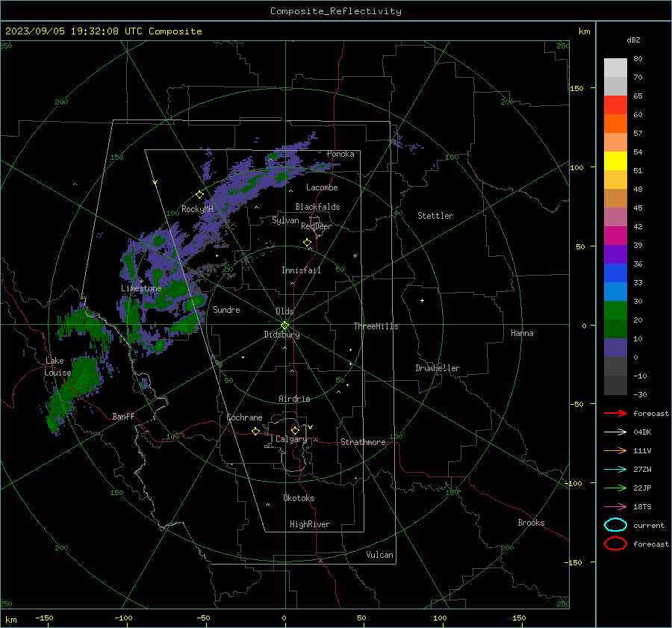Click the cyan current ellipse icon
672x628 pixels.
[615, 525]
